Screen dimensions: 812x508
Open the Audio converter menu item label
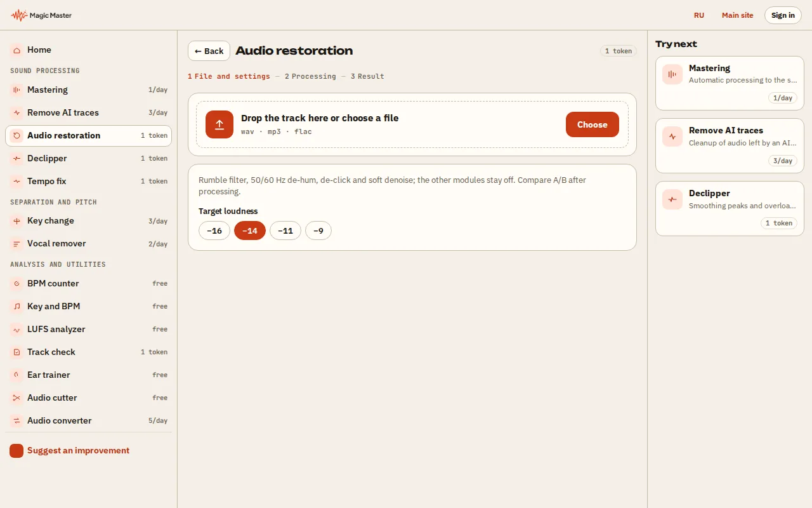pyautogui.click(x=59, y=421)
